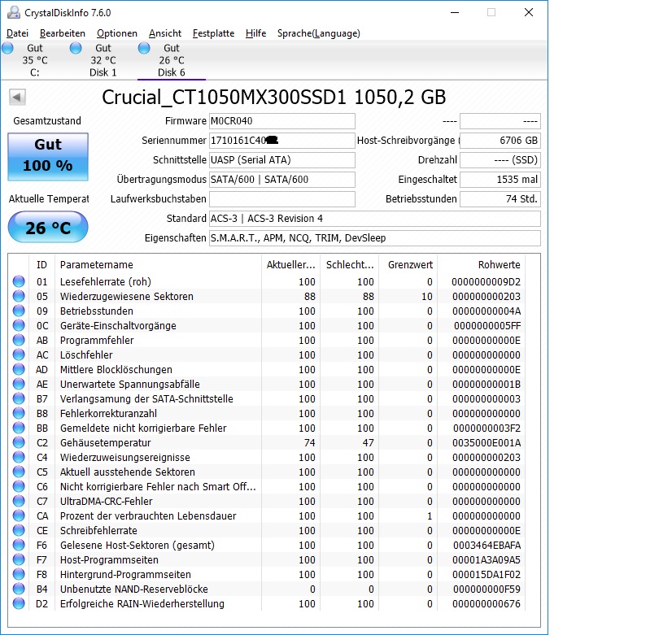Click the blue status orb for Disk 6
This screenshot has height=635, width=672.
point(144,48)
